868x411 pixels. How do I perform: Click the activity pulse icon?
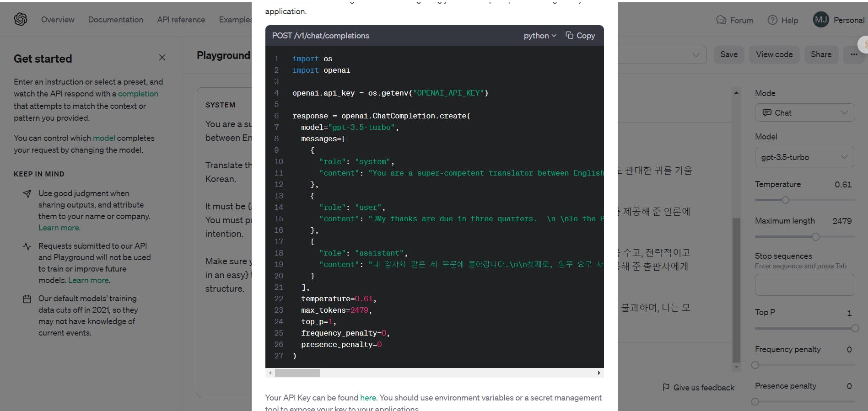pyautogui.click(x=27, y=246)
